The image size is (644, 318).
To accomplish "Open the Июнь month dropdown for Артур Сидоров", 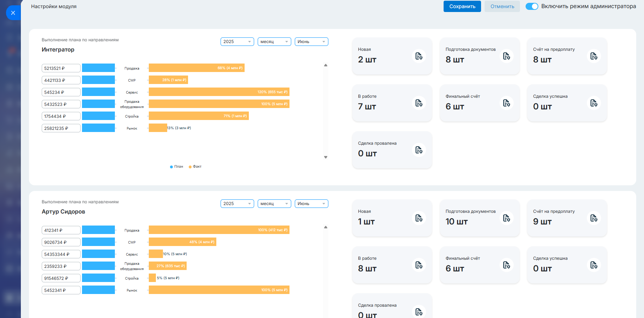I will [x=311, y=204].
